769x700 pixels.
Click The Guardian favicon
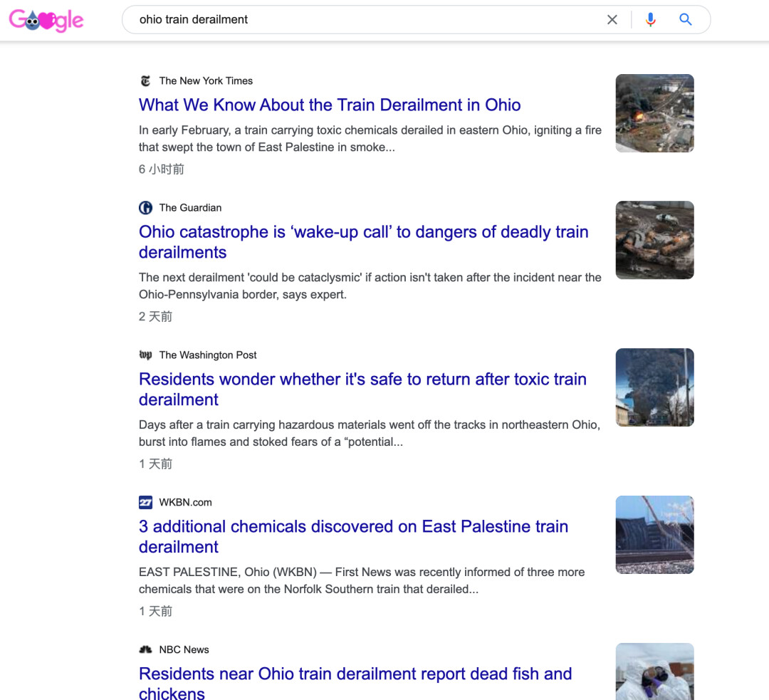[146, 208]
